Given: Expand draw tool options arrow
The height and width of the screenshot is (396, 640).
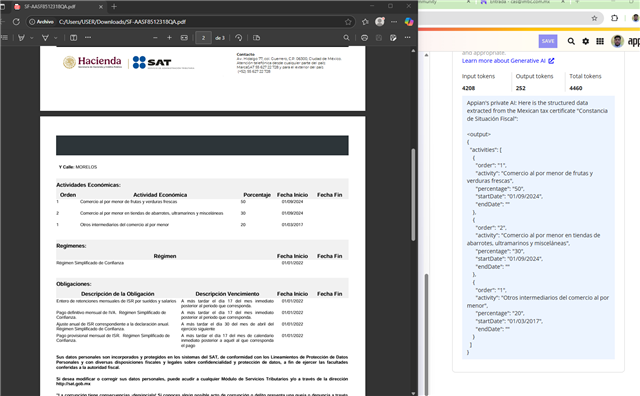Looking at the screenshot, I should pyautogui.click(x=31, y=38).
